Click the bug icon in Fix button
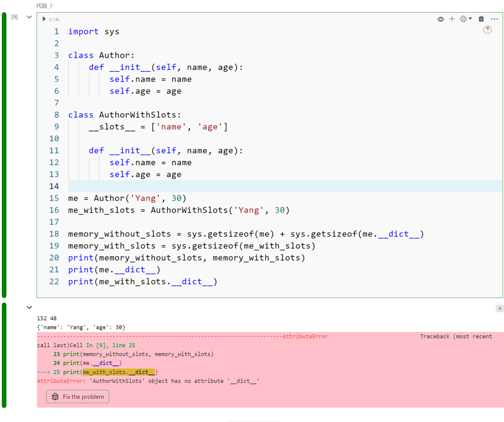504x422 pixels. [x=55, y=397]
